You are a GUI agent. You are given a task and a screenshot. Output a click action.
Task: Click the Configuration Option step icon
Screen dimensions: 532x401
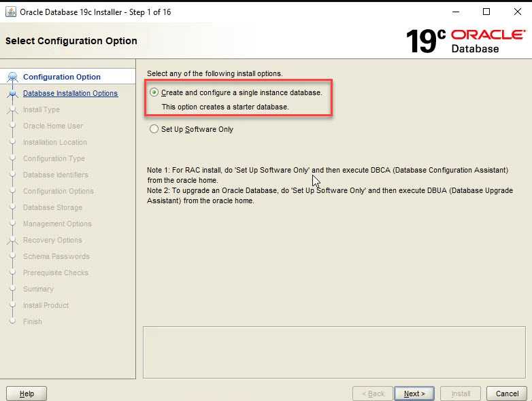(x=12, y=77)
